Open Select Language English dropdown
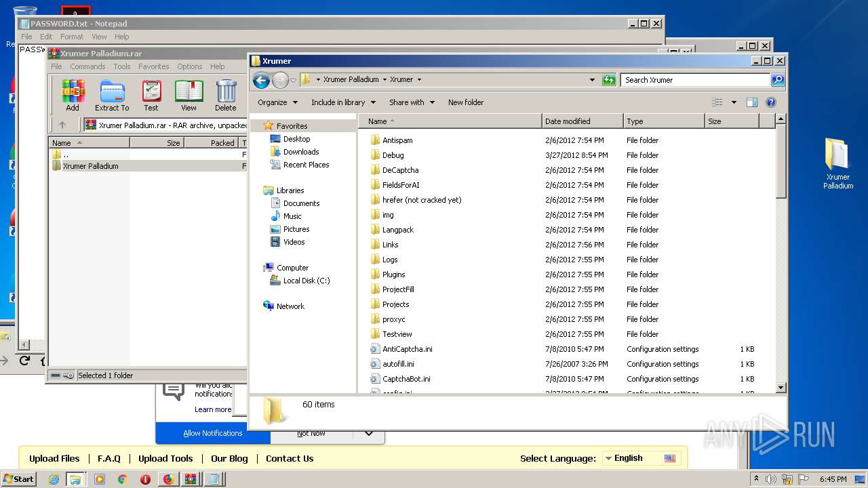Image resolution: width=868 pixels, height=488 pixels. pyautogui.click(x=641, y=458)
